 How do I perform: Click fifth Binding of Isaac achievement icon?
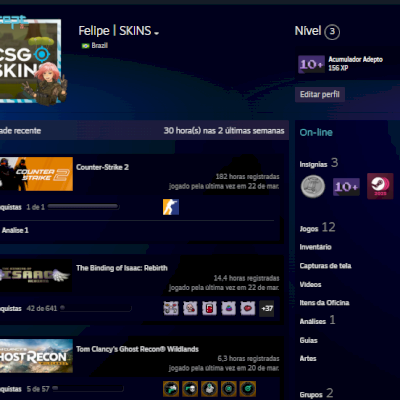coord(248,308)
